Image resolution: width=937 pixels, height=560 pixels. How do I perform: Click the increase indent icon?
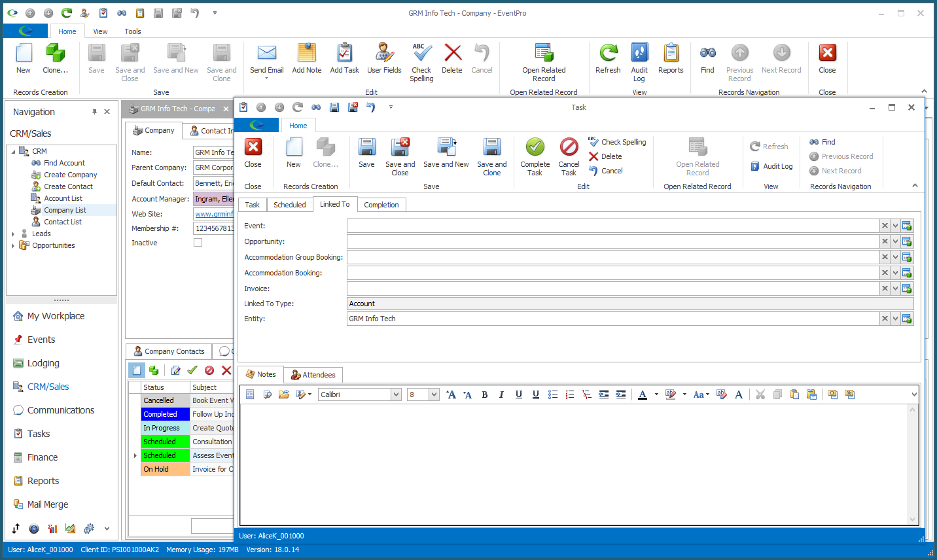[x=620, y=394]
